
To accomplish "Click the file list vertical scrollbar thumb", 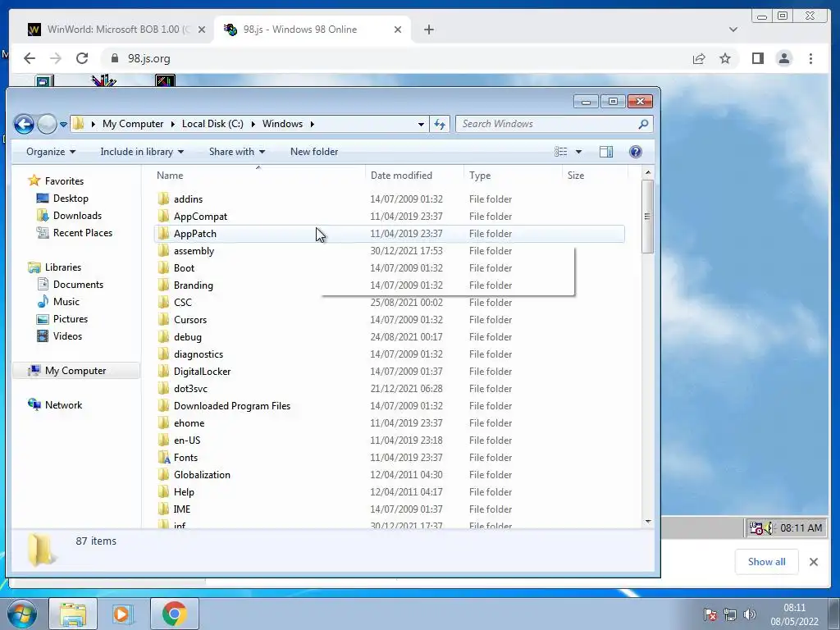I will click(x=647, y=217).
